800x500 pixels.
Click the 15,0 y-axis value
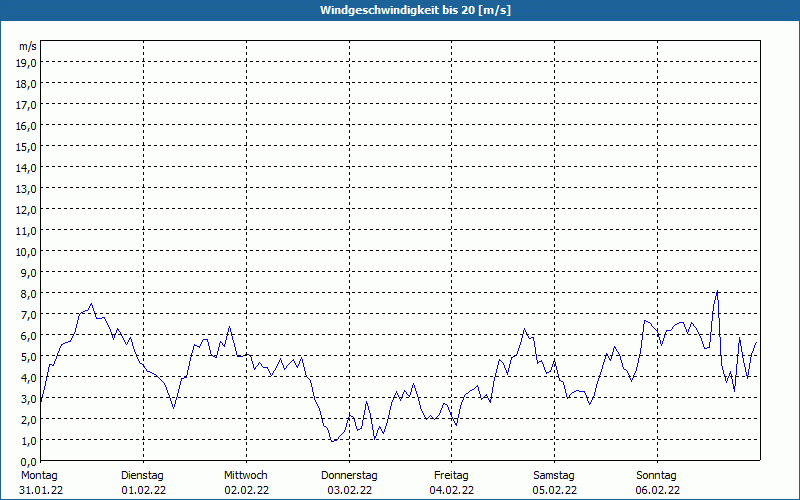coord(26,147)
